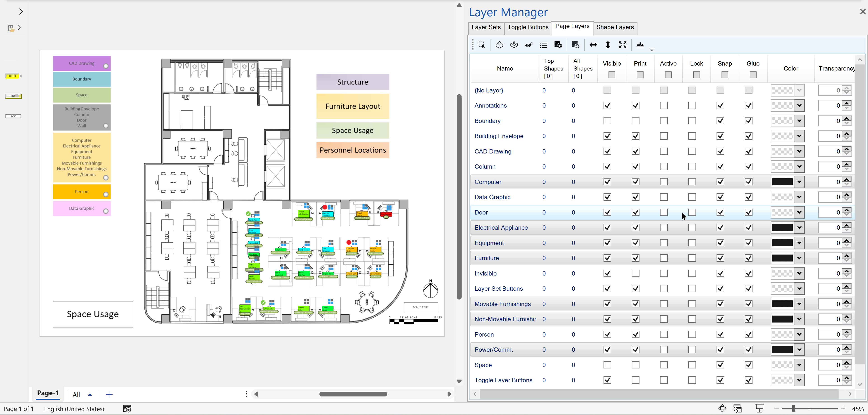
Task: Click the Layer Sets tab
Action: click(x=485, y=27)
